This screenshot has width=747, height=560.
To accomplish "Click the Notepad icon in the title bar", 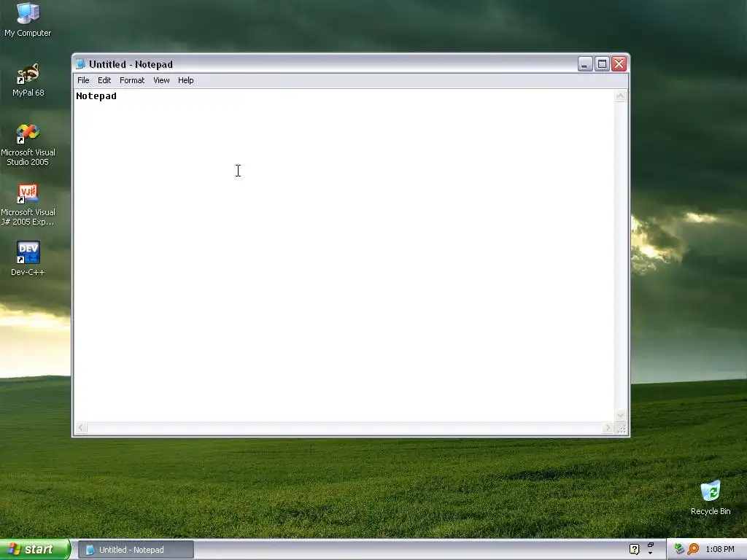I will pyautogui.click(x=80, y=64).
